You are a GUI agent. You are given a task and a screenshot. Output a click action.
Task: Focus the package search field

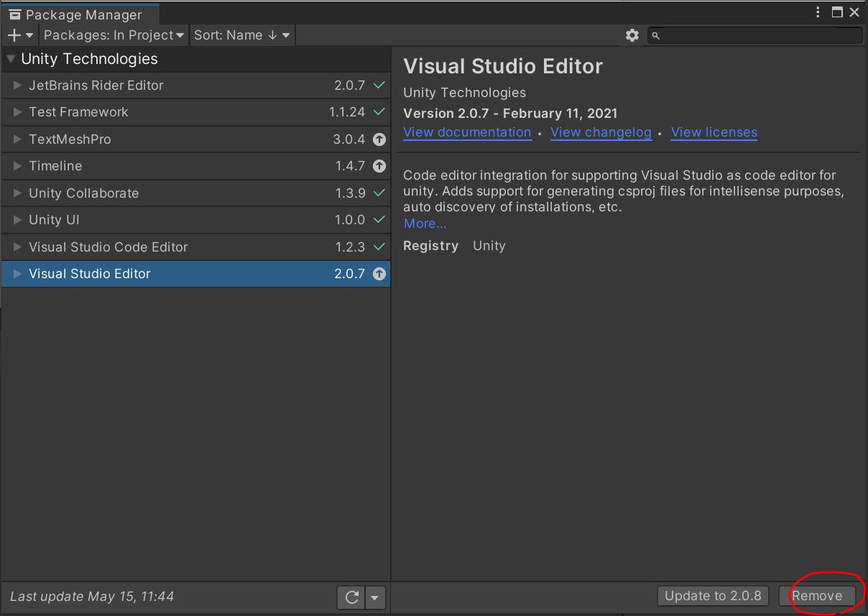pos(754,35)
